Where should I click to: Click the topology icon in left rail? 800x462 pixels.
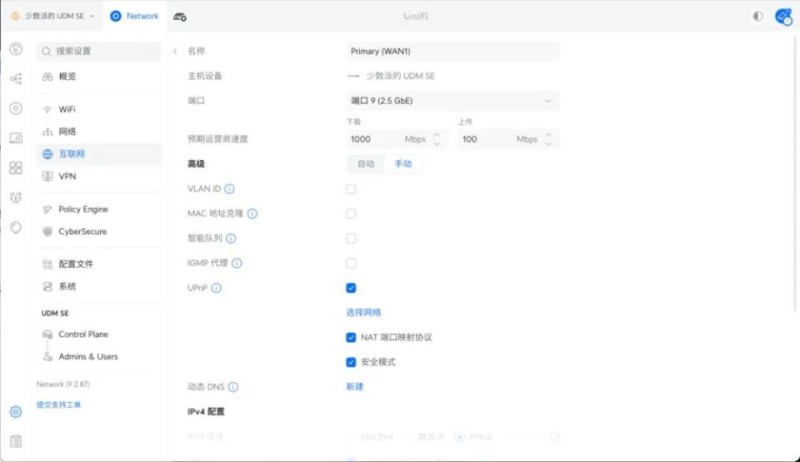click(x=15, y=78)
